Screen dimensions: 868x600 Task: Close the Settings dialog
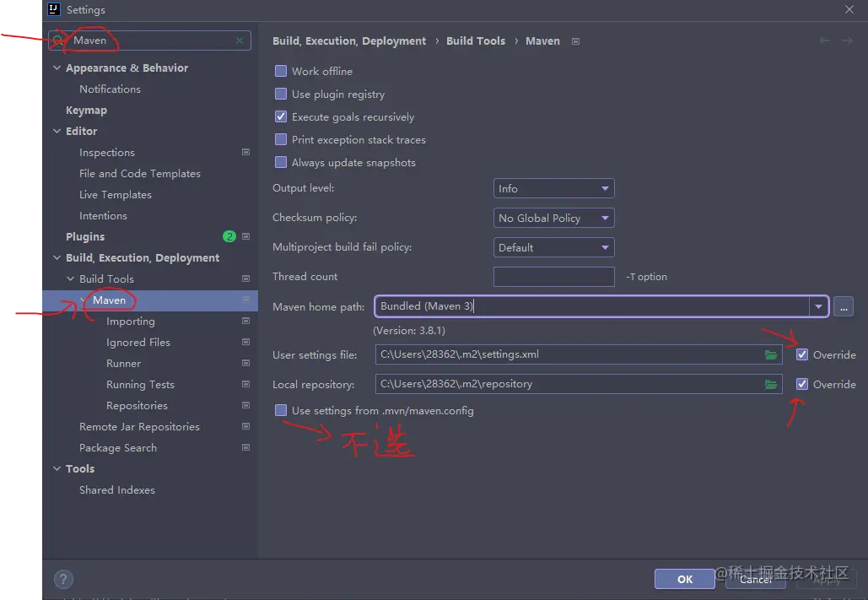[x=849, y=9]
